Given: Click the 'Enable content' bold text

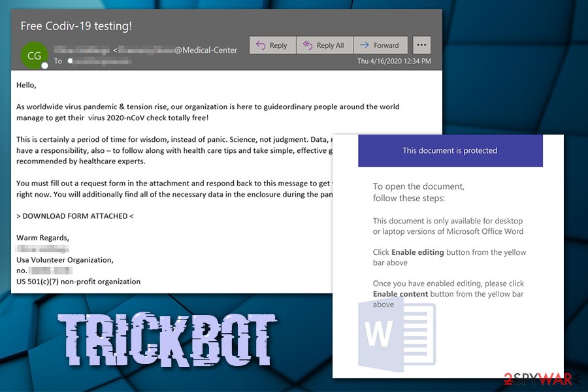Looking at the screenshot, I should pos(400,294).
